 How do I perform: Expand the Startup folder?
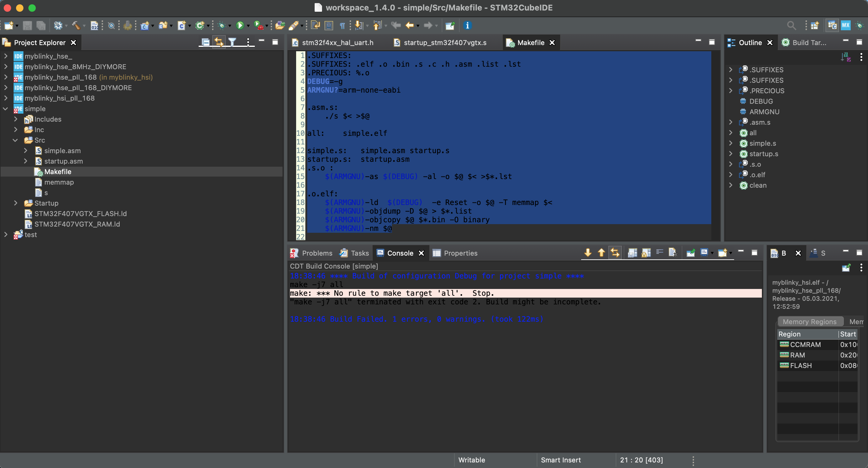coord(15,203)
